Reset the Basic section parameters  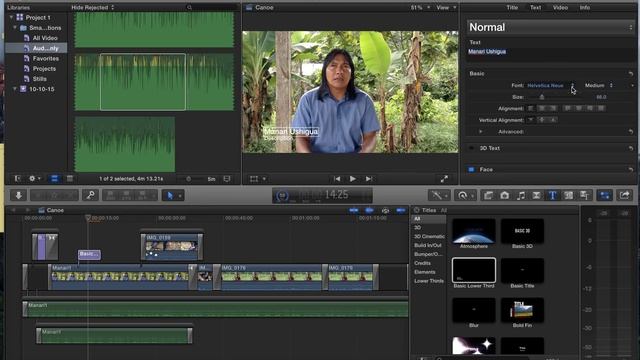click(631, 73)
